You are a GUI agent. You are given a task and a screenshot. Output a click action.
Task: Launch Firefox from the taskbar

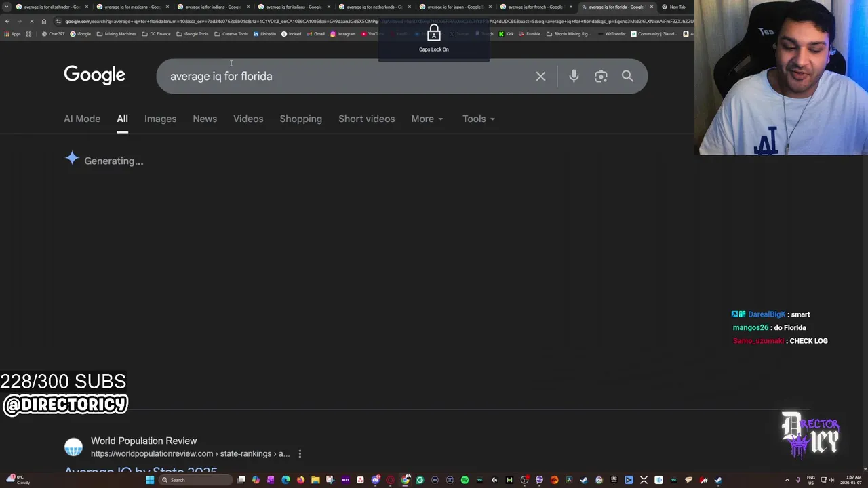click(x=300, y=480)
